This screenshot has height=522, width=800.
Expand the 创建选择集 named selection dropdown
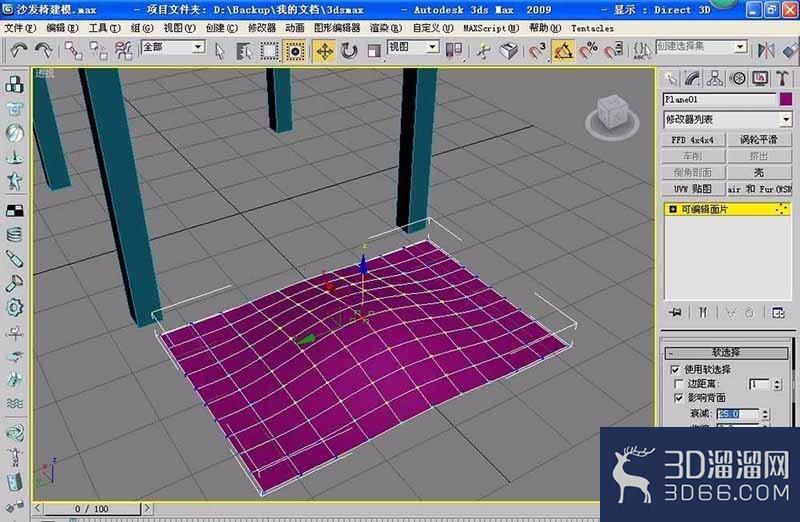[740, 47]
